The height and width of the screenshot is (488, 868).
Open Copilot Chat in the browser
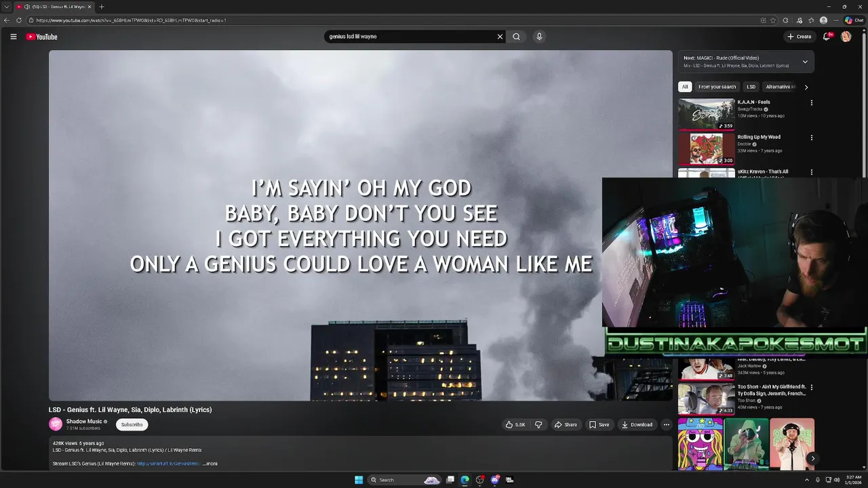(x=854, y=20)
